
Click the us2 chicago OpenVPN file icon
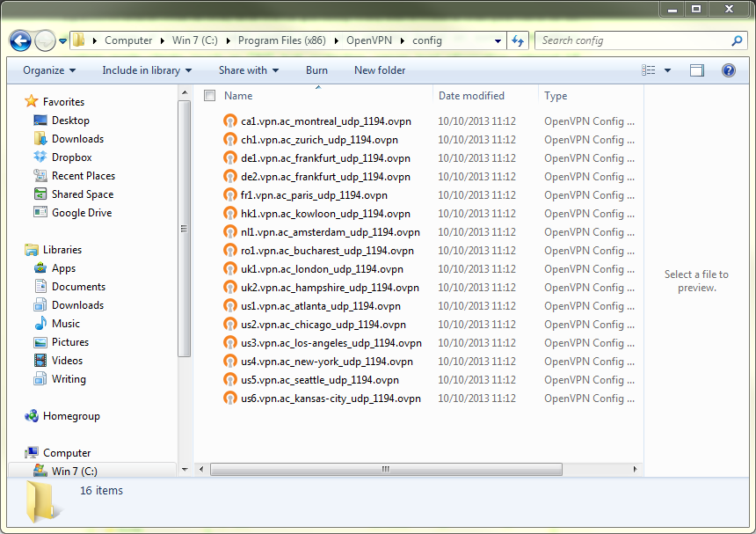[230, 324]
